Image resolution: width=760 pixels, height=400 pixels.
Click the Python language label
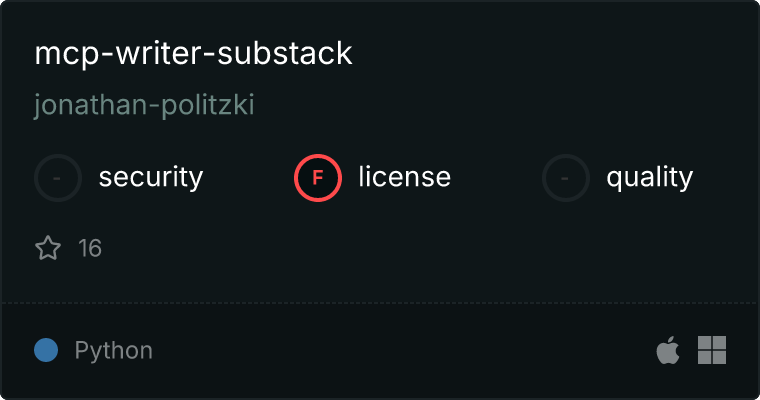pyautogui.click(x=113, y=350)
